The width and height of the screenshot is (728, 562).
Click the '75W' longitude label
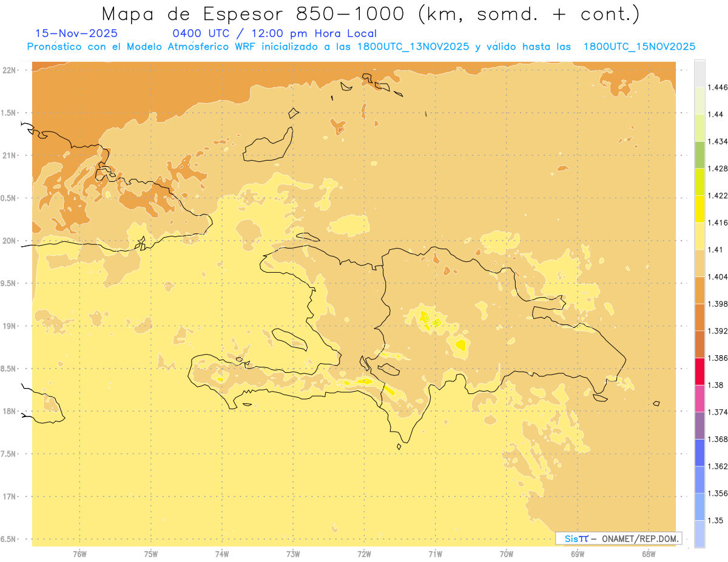tap(151, 554)
